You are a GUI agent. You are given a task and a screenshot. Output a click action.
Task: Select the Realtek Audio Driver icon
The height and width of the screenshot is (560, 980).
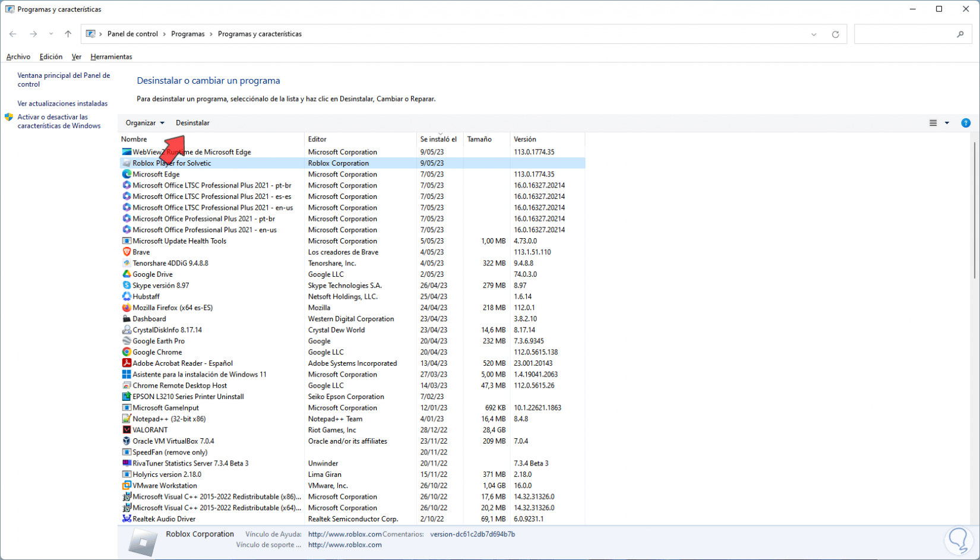[127, 519]
